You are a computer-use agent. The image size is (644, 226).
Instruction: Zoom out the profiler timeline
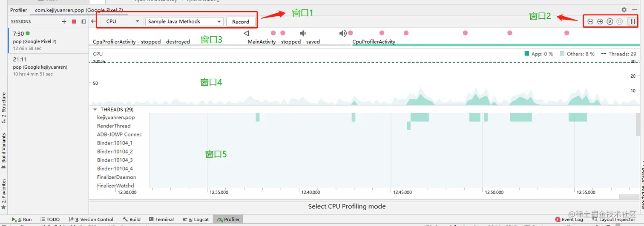coord(590,21)
